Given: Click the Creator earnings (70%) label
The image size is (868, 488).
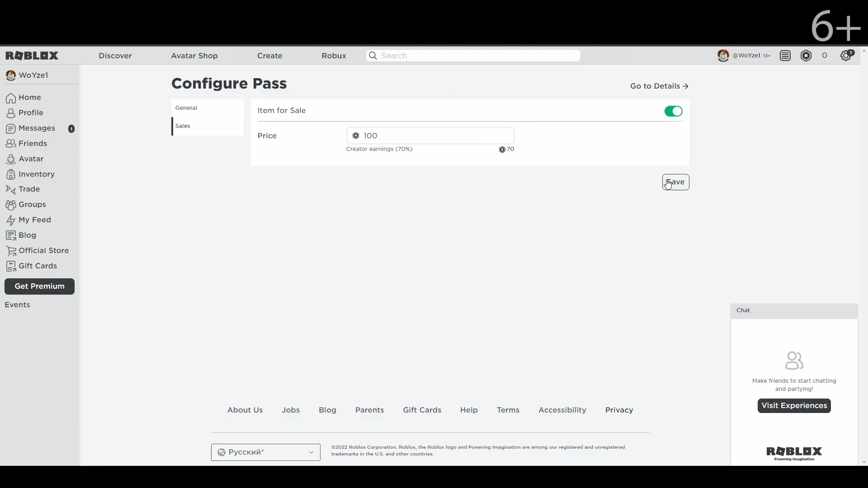Looking at the screenshot, I should coord(379,149).
